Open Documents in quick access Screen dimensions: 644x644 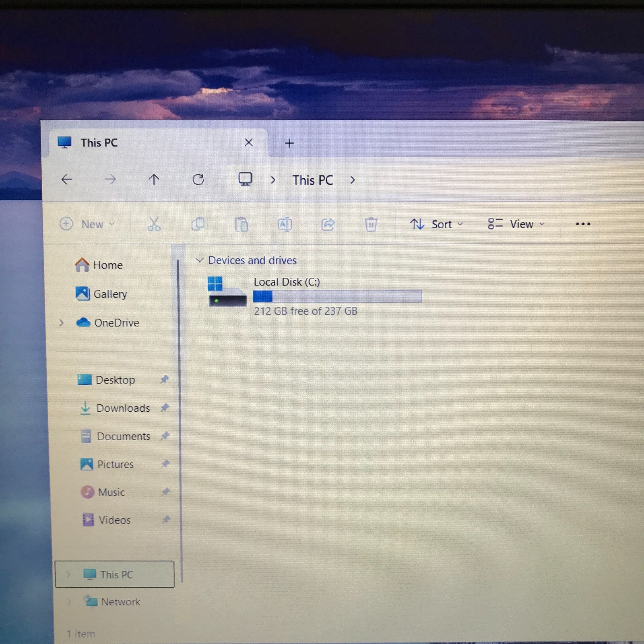116,436
